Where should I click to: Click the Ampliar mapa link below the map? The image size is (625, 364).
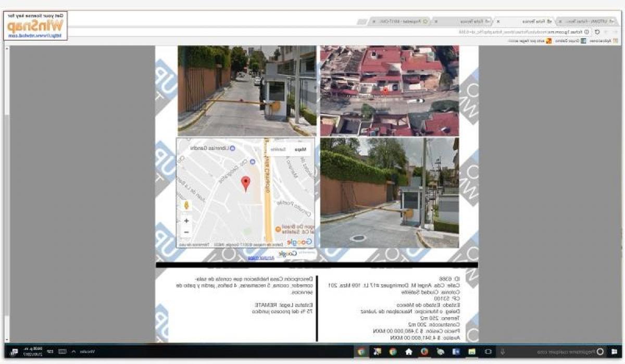pos(253,258)
